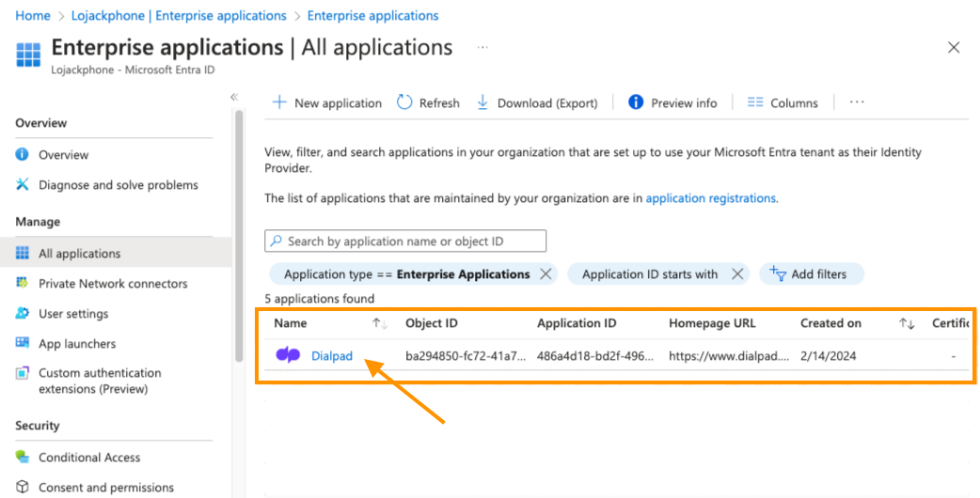
Task: Click the Private Network connectors icon
Action: (22, 283)
